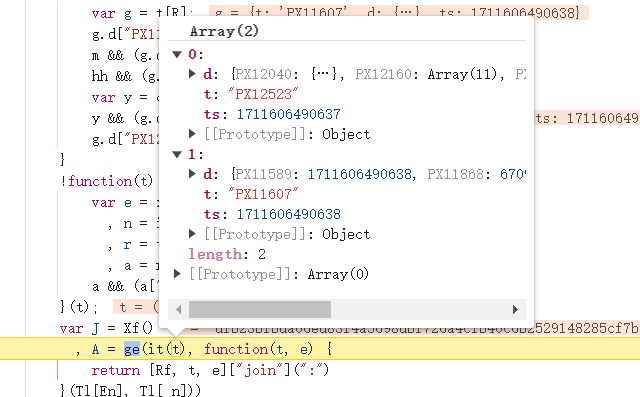
Task: Expand the d property containing PX11589
Action: click(192, 174)
